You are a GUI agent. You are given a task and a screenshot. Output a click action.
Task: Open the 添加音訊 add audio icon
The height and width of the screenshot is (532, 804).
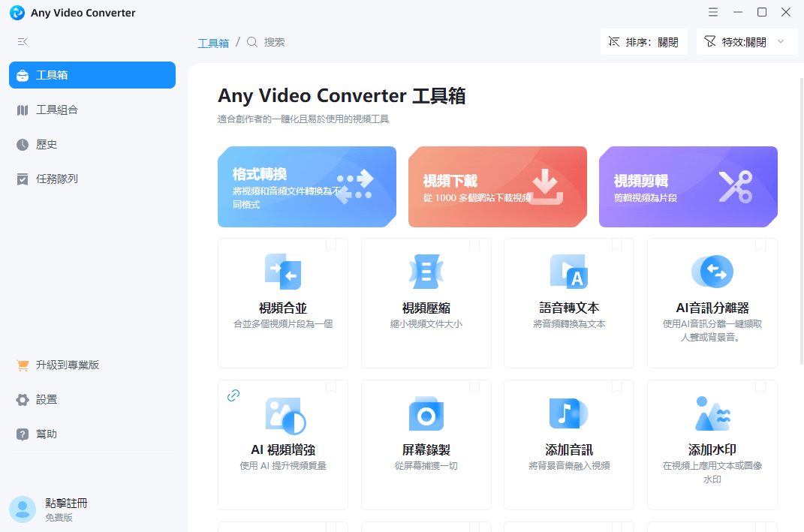pos(568,413)
